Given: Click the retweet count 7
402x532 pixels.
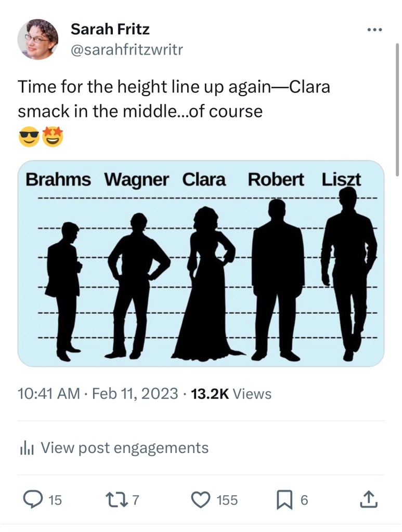Looking at the screenshot, I should pyautogui.click(x=136, y=500).
